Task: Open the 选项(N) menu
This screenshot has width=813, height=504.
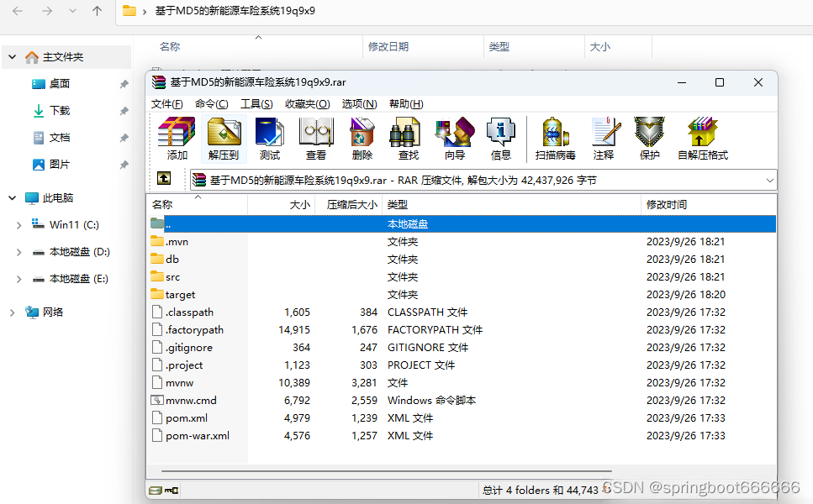Action: tap(359, 103)
